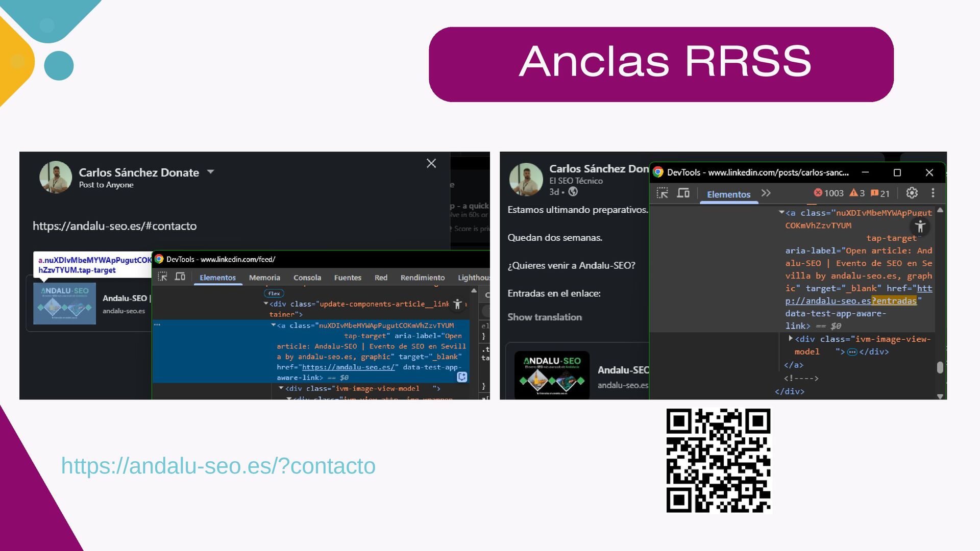Open the Fuentes tab in feed DevTools
The image size is (980, 551).
click(348, 278)
